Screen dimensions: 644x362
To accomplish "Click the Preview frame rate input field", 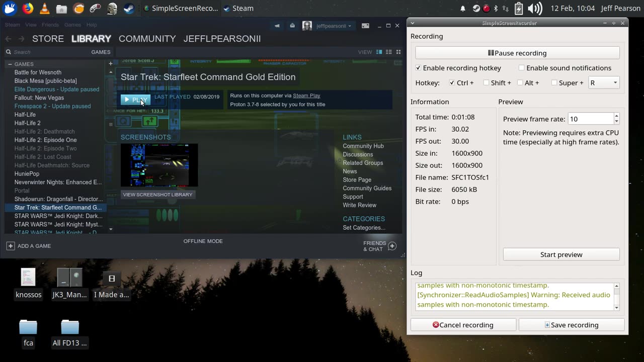I will [590, 119].
